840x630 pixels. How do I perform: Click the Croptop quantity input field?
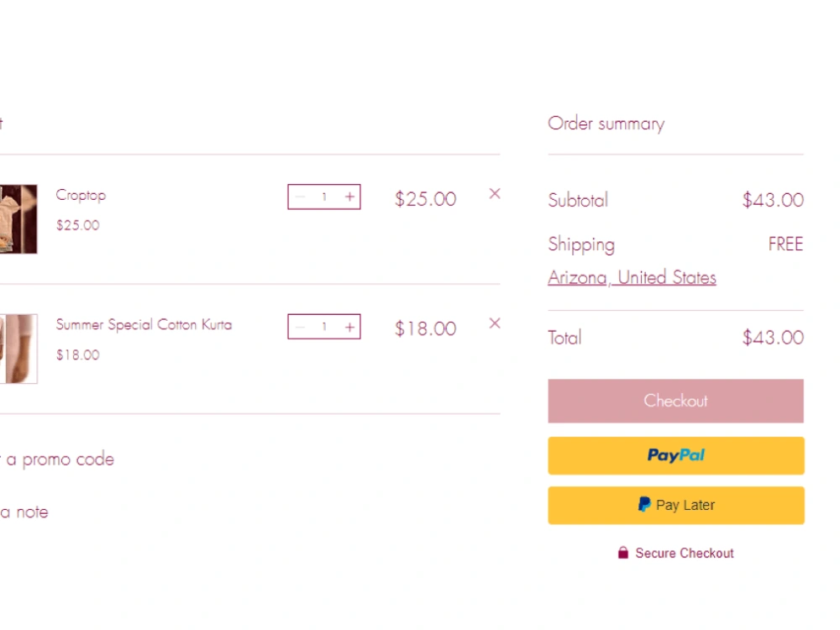tap(324, 197)
